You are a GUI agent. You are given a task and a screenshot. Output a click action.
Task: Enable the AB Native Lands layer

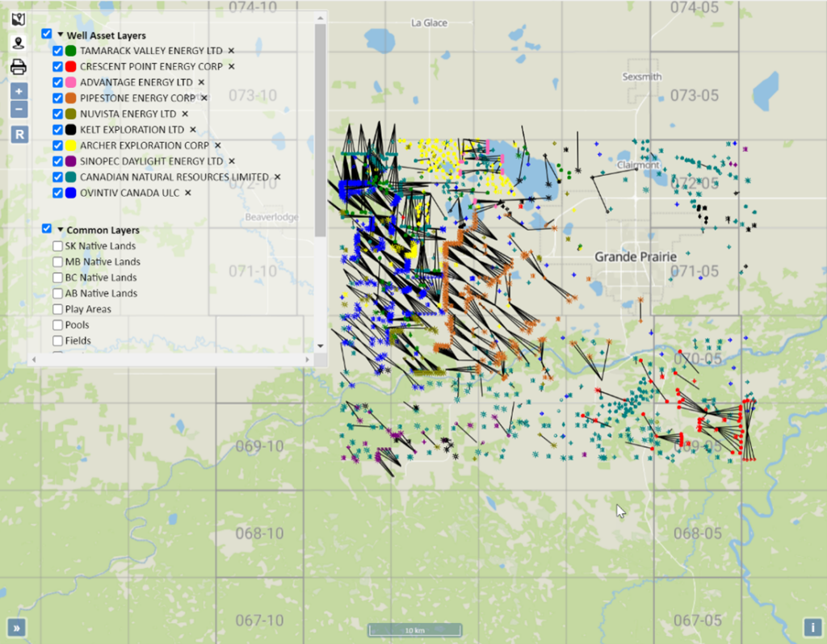click(x=57, y=293)
